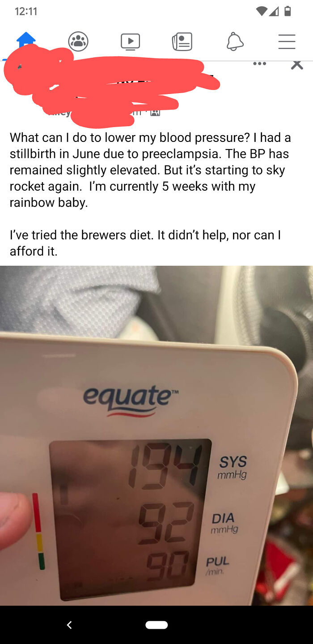
Task: Open the News tab icon
Action: (182, 42)
